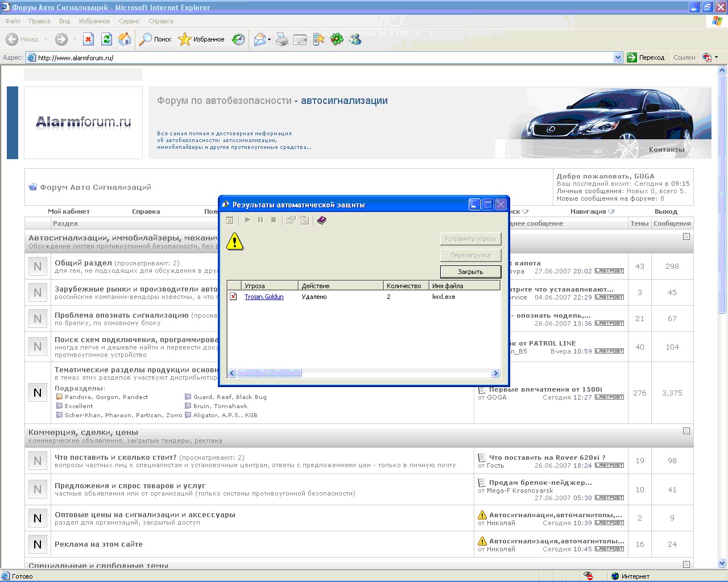Open the Контакты link in banner
This screenshot has width=728, height=582.
(x=667, y=149)
